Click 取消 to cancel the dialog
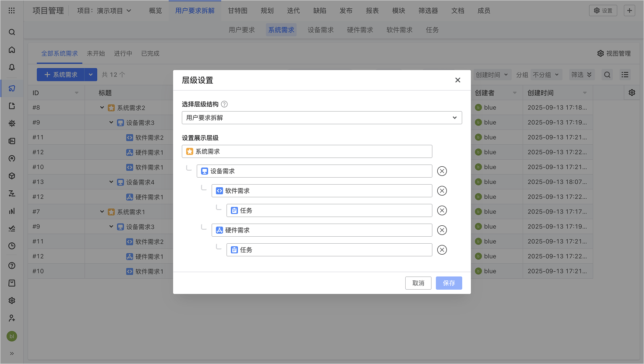Screen dimensions: 644x364 [x=418, y=283]
